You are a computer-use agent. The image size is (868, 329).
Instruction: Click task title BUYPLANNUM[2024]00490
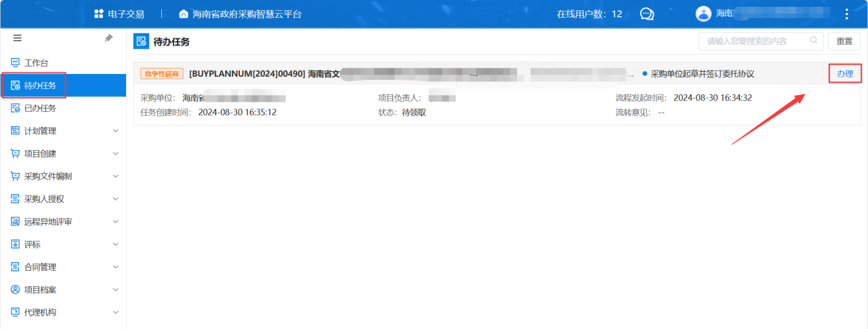click(x=247, y=73)
